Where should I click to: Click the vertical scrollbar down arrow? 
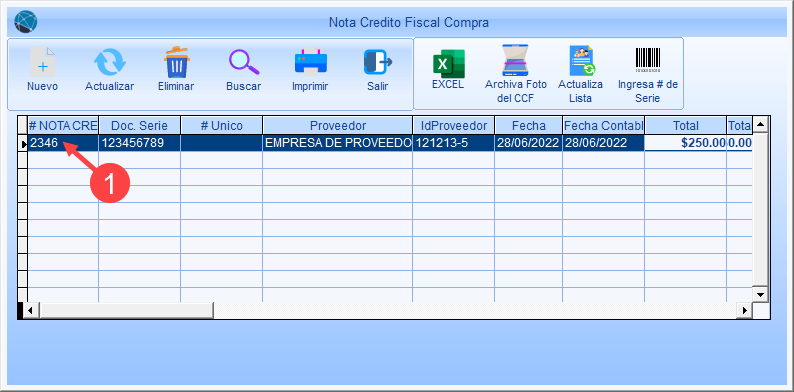[x=760, y=294]
